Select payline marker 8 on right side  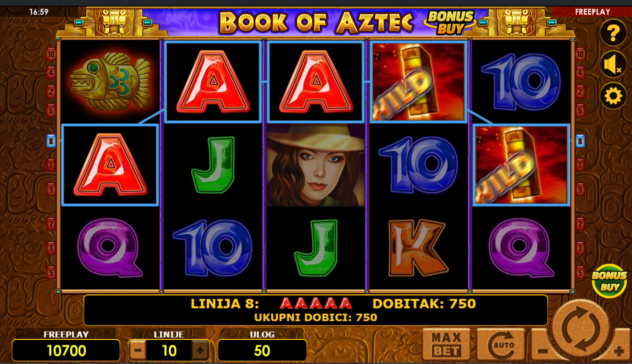coord(580,141)
